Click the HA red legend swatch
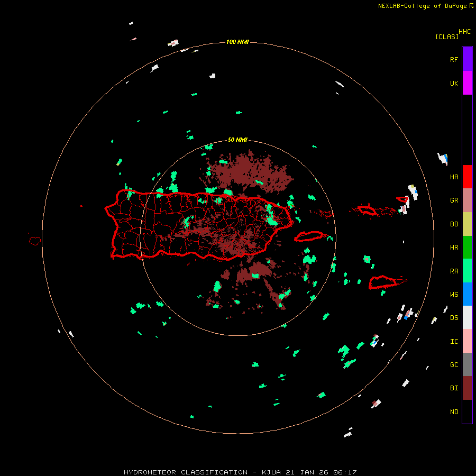 (467, 177)
